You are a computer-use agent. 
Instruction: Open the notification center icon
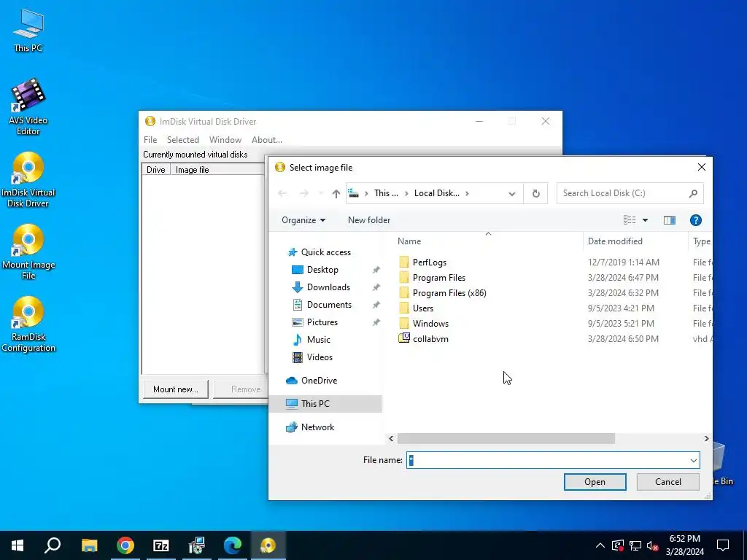click(723, 545)
